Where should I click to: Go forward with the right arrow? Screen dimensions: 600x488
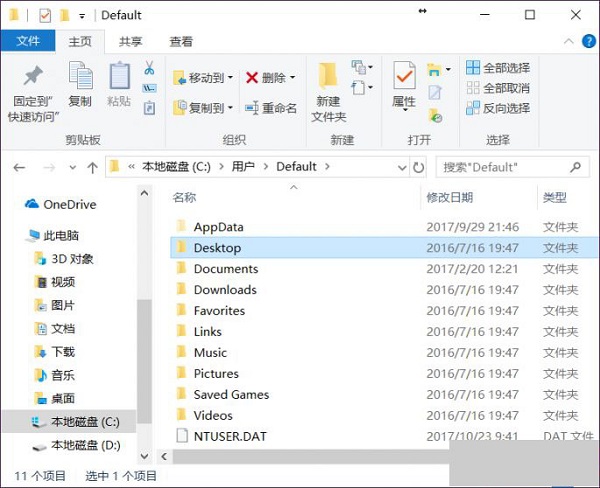click(49, 167)
